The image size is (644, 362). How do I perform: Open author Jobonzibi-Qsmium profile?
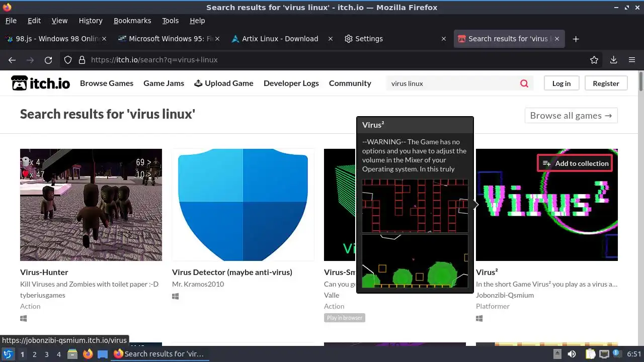(x=505, y=295)
